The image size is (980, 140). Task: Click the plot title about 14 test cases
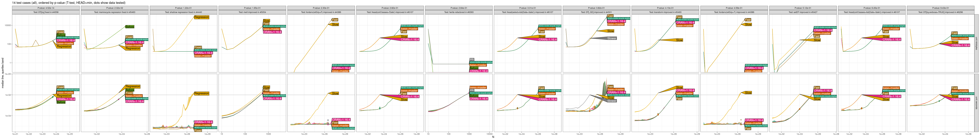pyautogui.click(x=69, y=3)
